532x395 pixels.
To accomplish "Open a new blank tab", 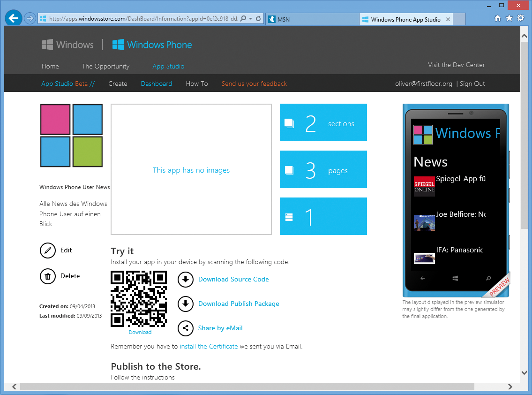I will [x=459, y=19].
